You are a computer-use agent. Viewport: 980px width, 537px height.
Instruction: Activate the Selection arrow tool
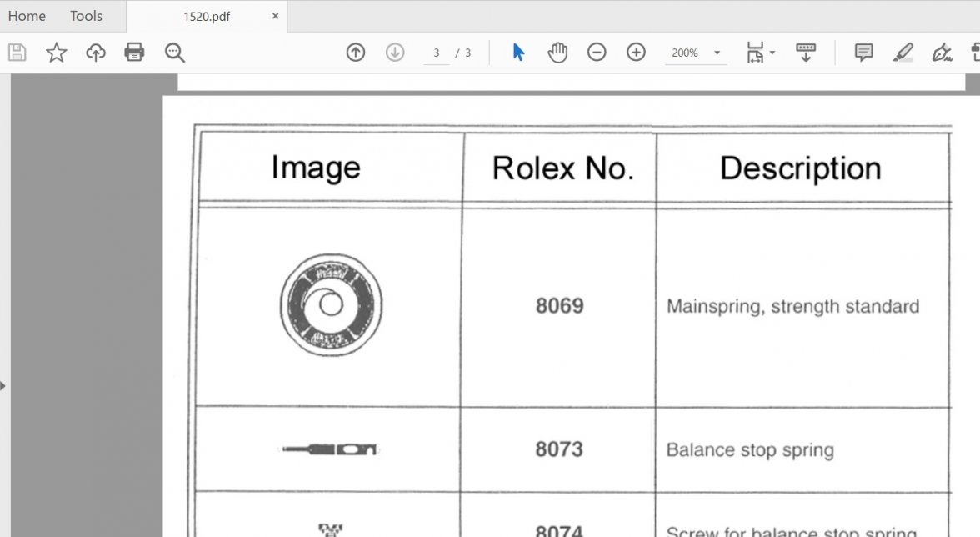(x=518, y=53)
